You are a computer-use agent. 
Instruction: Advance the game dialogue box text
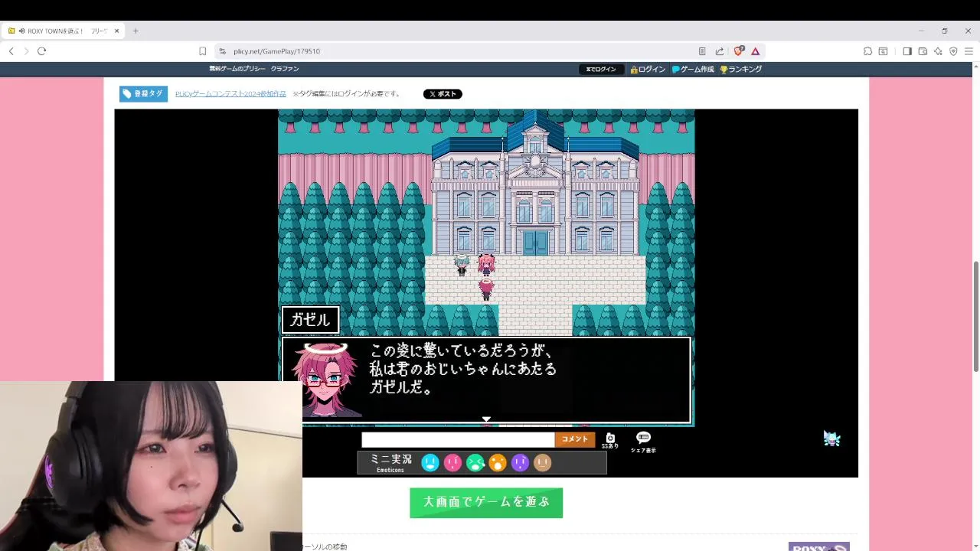pos(486,380)
